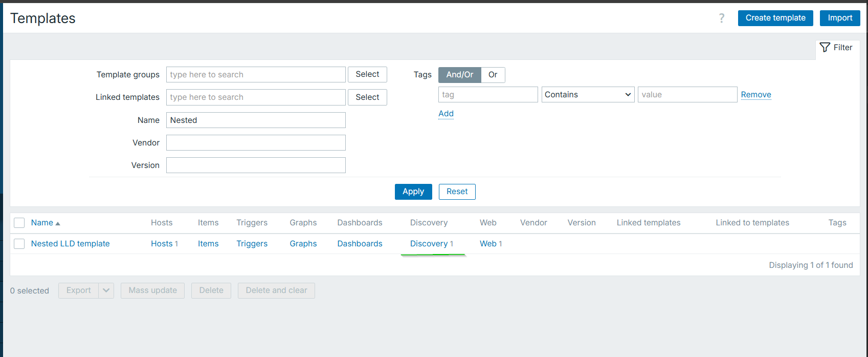
Task: Choose the Or tag evaluation mode
Action: [493, 75]
